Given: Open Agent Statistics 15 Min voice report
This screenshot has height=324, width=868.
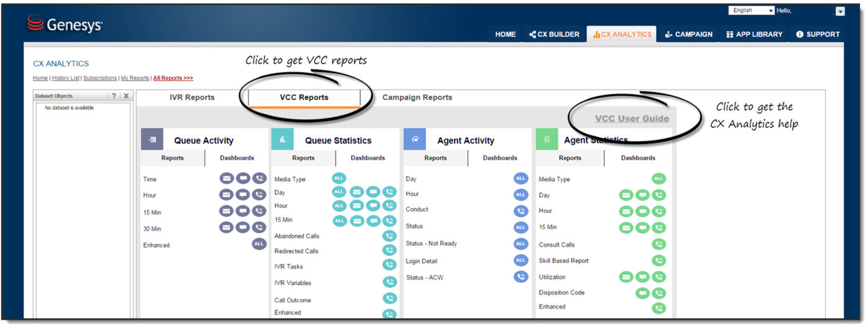Looking at the screenshot, I should pyautogui.click(x=658, y=228).
